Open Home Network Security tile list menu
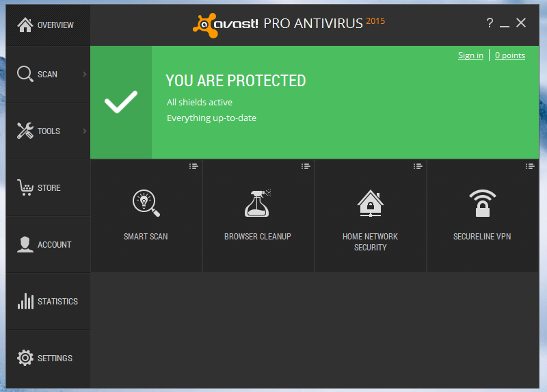The width and height of the screenshot is (547, 392). pos(418,166)
